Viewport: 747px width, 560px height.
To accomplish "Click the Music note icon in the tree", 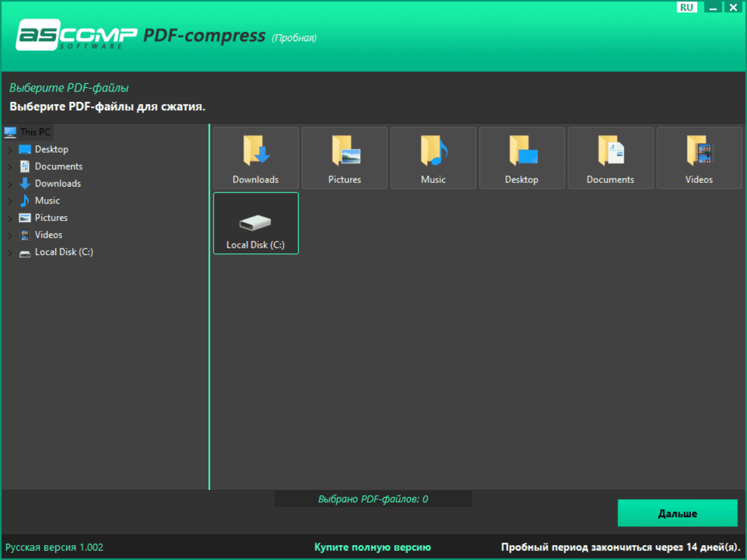I will click(25, 200).
